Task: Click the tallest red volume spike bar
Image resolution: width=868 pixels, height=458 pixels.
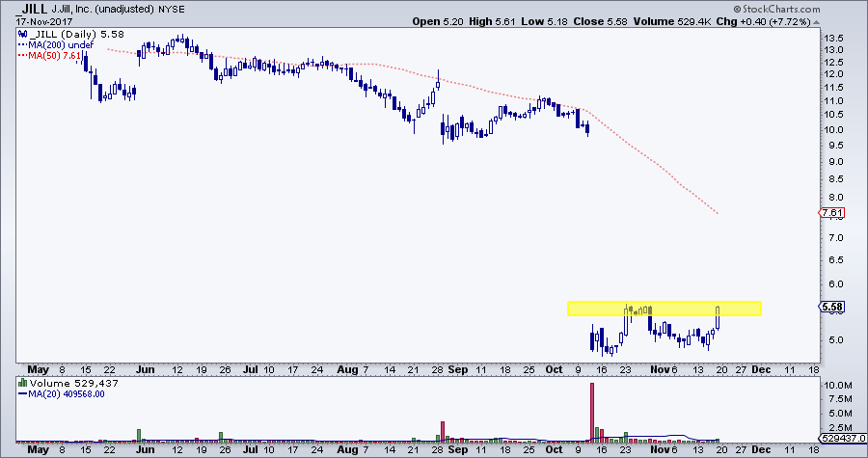Action: point(591,409)
